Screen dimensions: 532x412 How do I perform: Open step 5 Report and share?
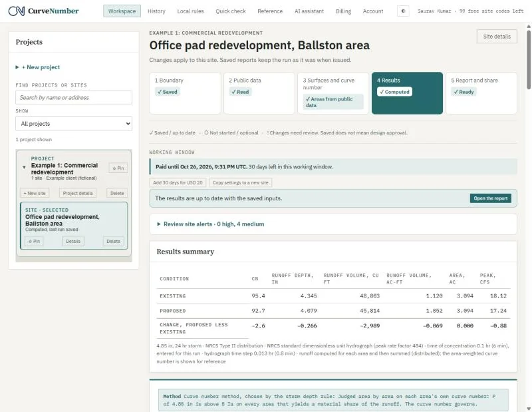coord(481,93)
